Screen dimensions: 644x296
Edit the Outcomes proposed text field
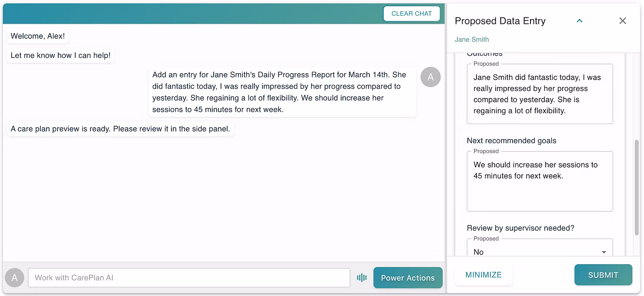point(540,94)
